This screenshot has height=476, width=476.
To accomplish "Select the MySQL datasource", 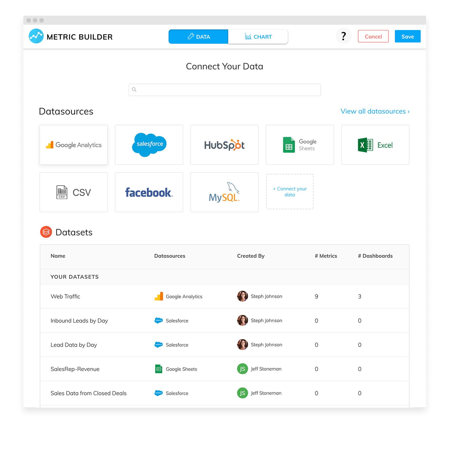I will (x=224, y=192).
